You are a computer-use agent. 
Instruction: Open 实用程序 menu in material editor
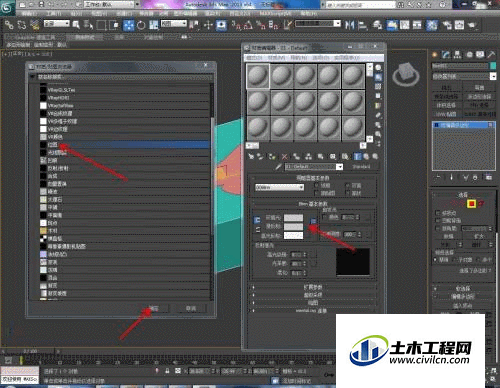tap(347, 58)
